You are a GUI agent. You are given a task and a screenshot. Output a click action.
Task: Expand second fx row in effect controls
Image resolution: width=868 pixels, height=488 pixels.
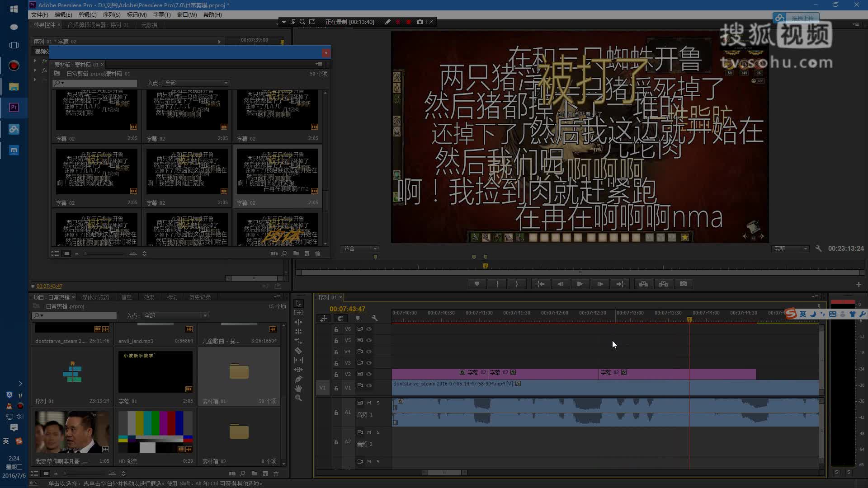[x=35, y=70]
